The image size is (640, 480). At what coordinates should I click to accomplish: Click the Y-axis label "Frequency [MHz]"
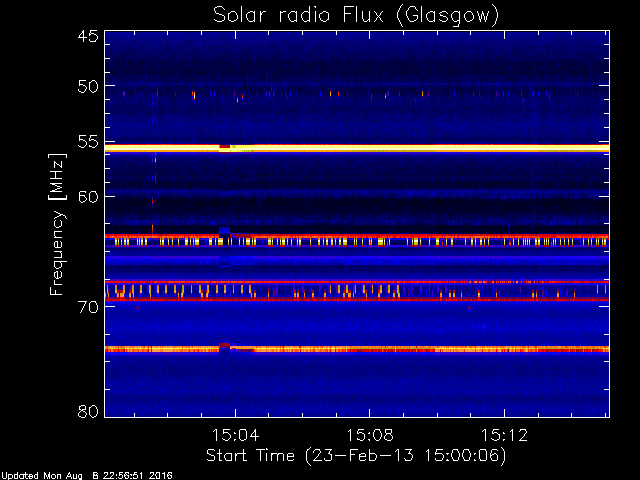tap(57, 224)
